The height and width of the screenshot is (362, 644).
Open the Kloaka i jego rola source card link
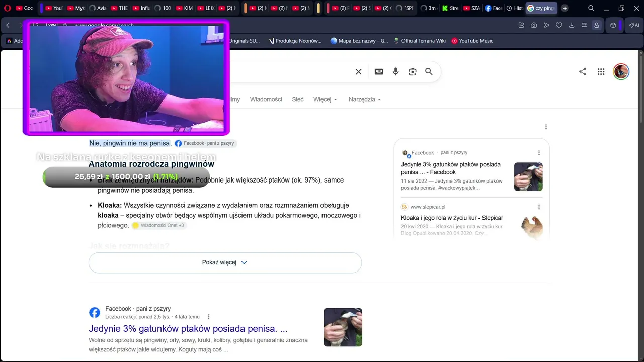452,218
